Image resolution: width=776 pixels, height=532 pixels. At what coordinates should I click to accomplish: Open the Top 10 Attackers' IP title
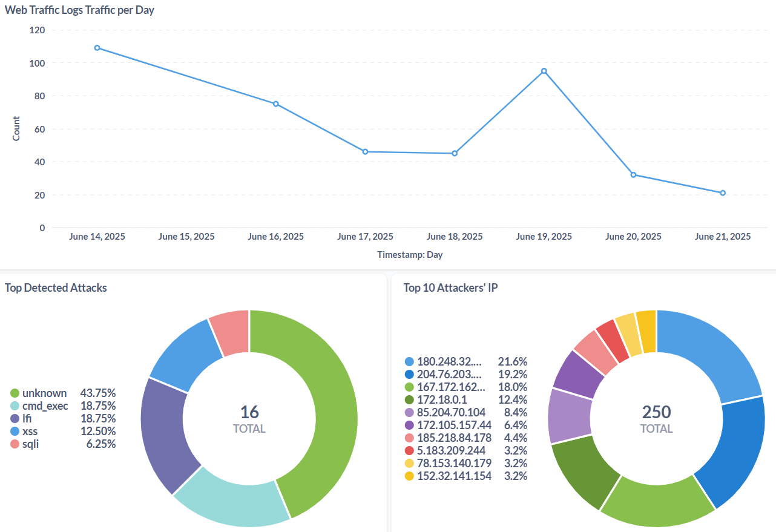450,288
